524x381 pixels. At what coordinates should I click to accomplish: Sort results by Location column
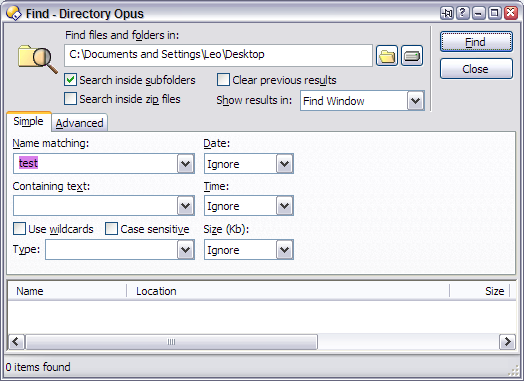tap(288, 291)
